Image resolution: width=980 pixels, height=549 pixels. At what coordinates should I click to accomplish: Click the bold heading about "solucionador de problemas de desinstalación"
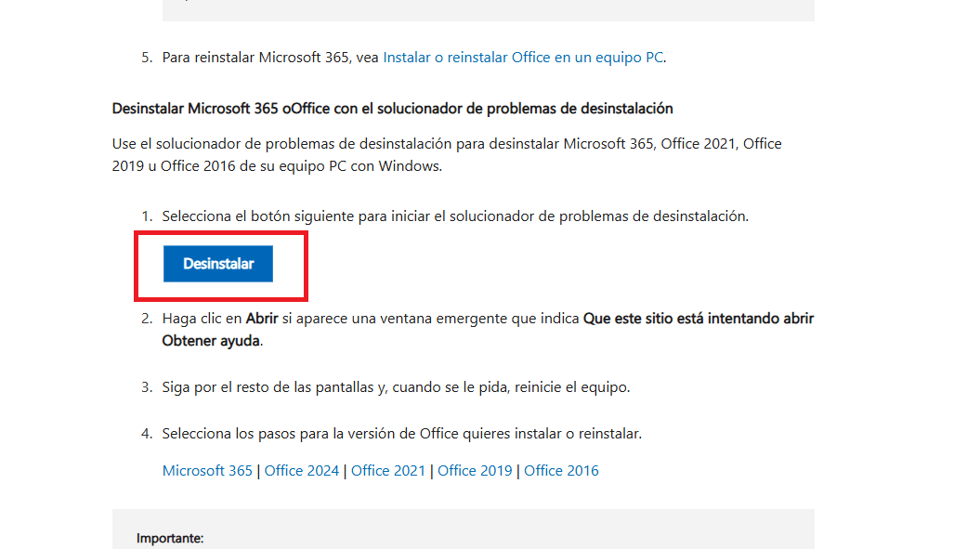pos(392,109)
